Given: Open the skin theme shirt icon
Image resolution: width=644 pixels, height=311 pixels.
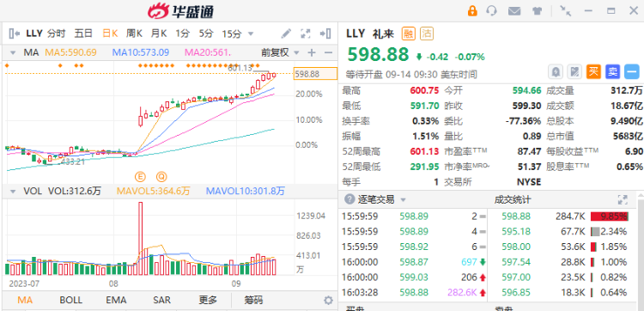Looking at the screenshot, I should tap(538, 11).
